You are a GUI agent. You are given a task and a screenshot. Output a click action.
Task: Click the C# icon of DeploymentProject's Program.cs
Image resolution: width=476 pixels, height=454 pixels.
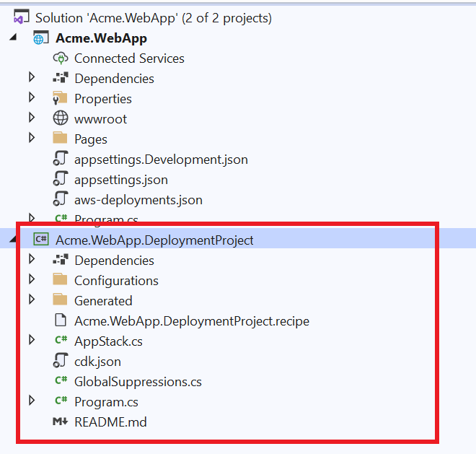(x=61, y=401)
